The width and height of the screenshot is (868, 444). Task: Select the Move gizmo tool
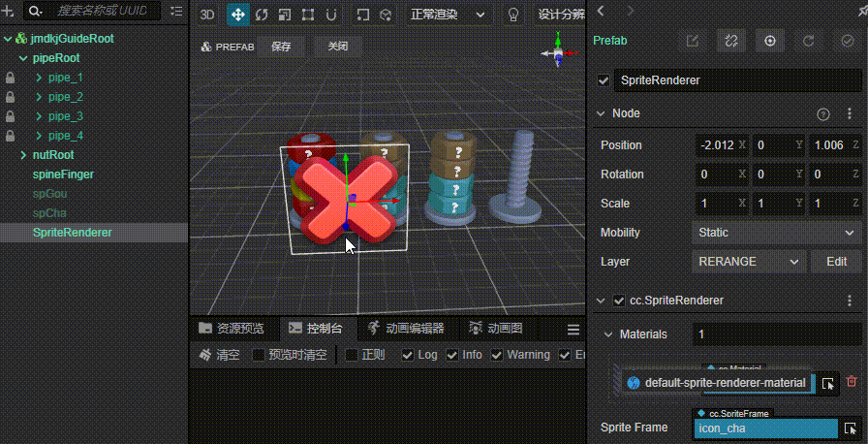coord(238,15)
